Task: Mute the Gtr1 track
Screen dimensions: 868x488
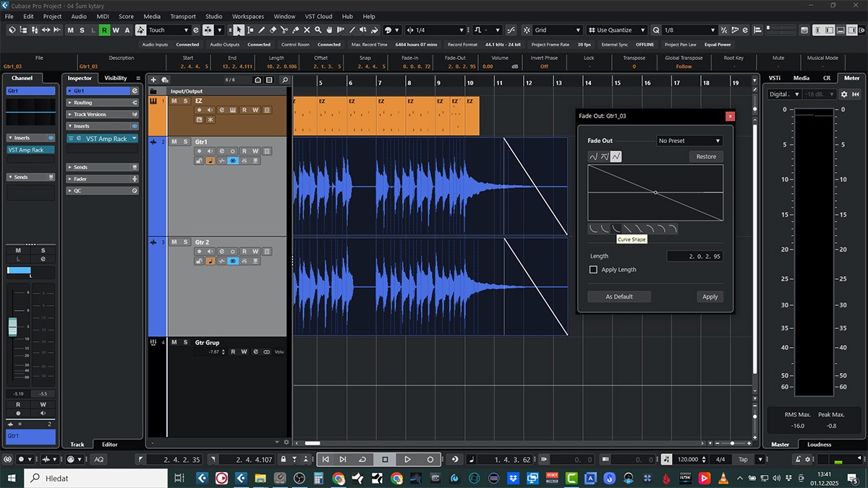Action: tap(174, 142)
